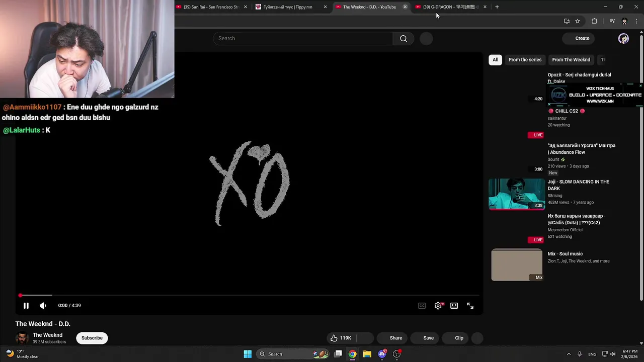Open the ENG language switcher
Screen dimensions: 644x362
[592, 354]
